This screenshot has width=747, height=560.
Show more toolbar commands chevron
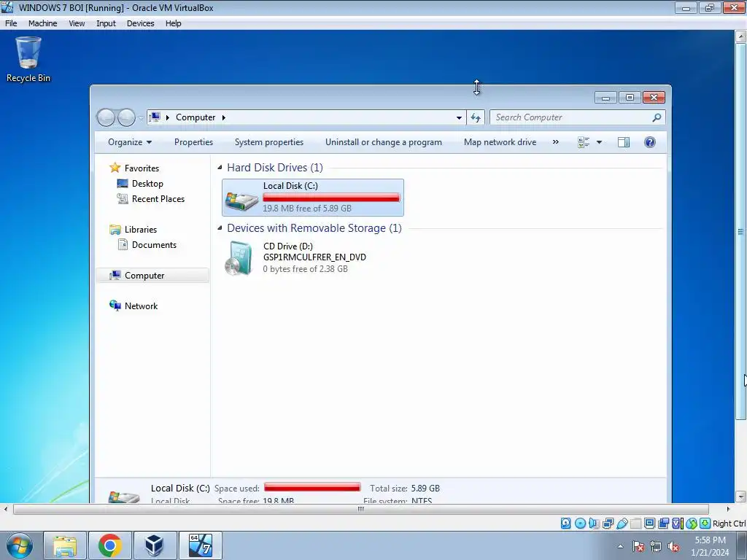555,142
